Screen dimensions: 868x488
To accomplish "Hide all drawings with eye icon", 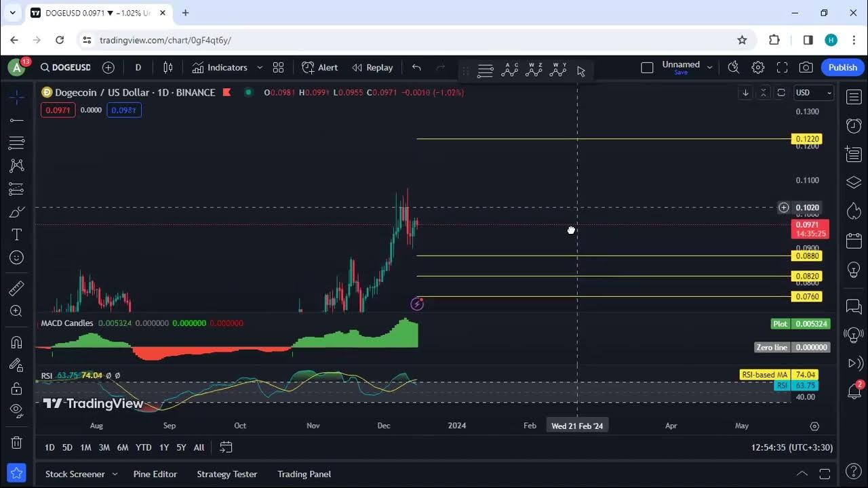I will pyautogui.click(x=17, y=410).
